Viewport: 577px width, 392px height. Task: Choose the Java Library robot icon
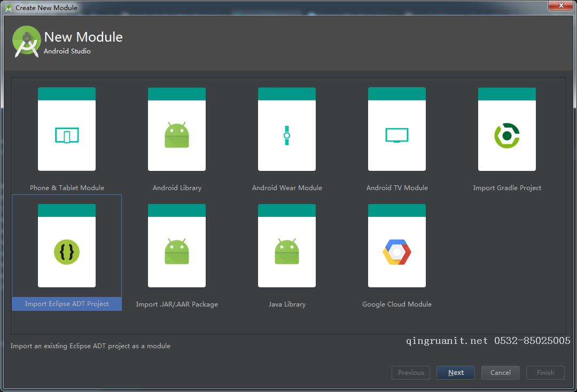click(x=287, y=252)
